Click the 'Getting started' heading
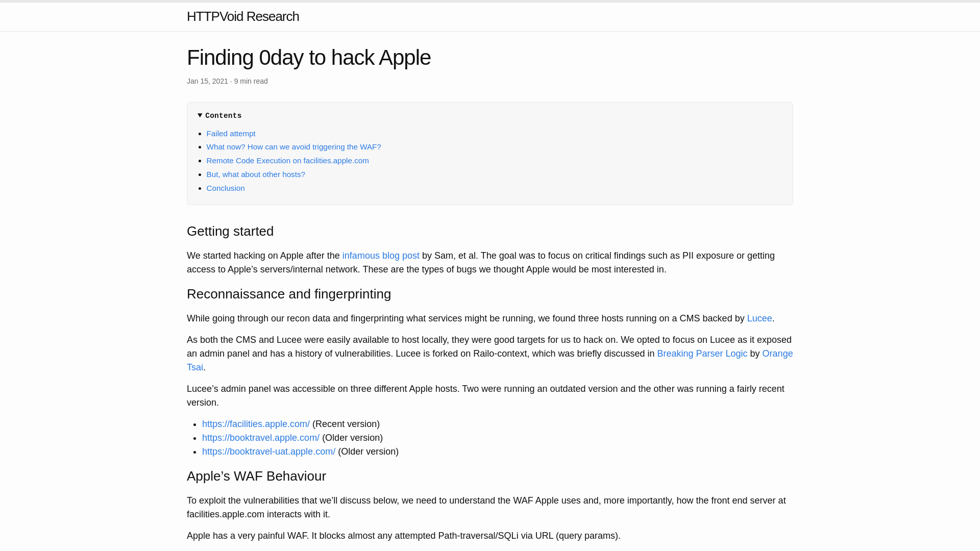 [x=230, y=231]
